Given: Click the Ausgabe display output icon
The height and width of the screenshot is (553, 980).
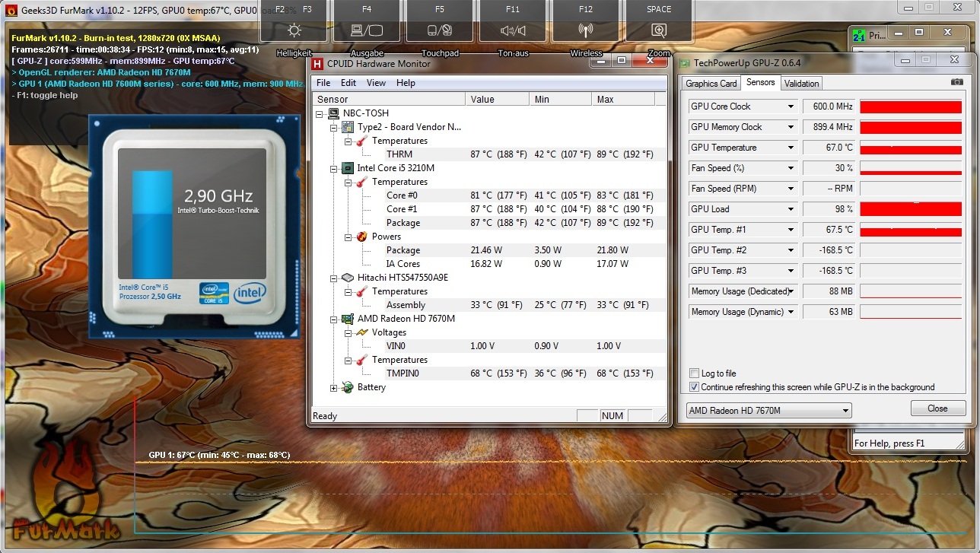Looking at the screenshot, I should click(x=366, y=30).
